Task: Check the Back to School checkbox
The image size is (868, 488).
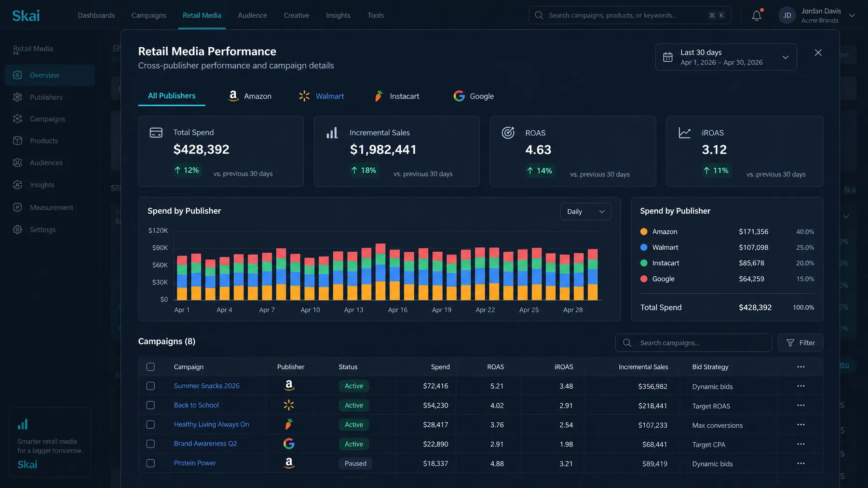Action: [x=150, y=405]
